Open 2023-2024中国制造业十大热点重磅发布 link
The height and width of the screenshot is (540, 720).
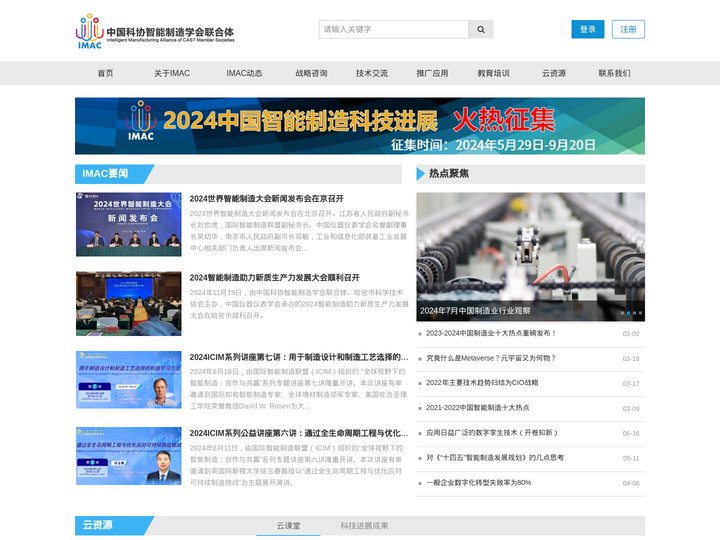tap(491, 333)
